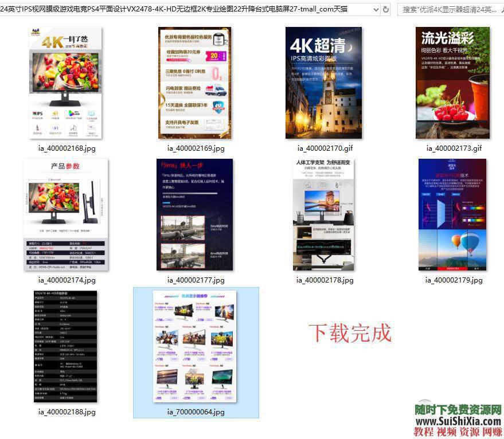This screenshot has height=439, width=504.
Task: Select the 4K超清 image ia_400002170.gif
Action: 323,83
